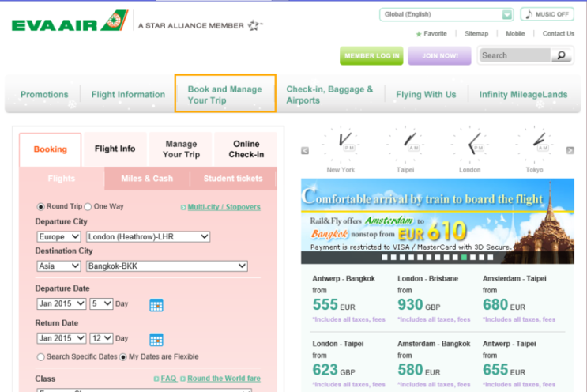Screen dimensions: 587x392
Task: Select the green active banner slide dot
Action: (x=464, y=258)
